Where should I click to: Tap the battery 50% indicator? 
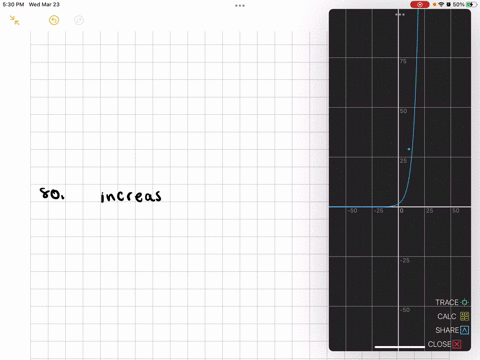pos(465,4)
